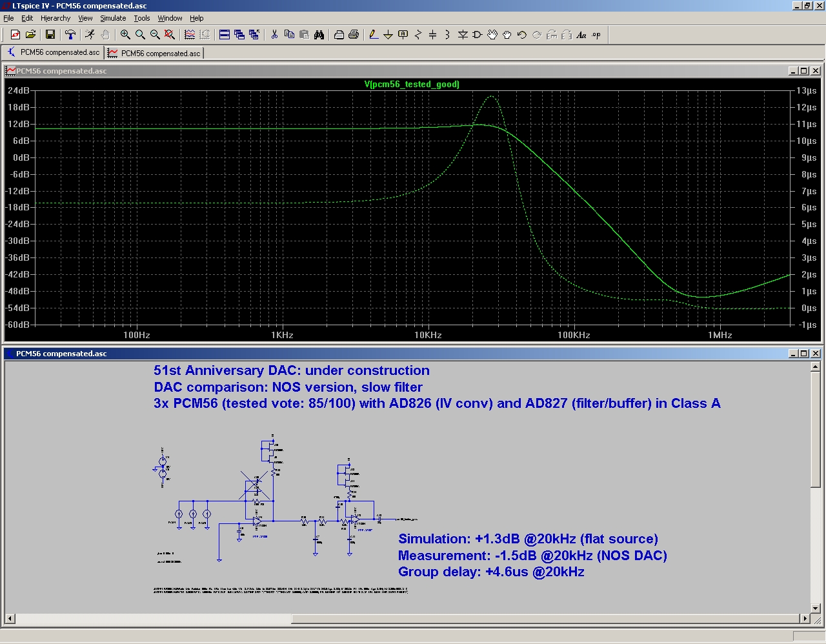The width and height of the screenshot is (826, 644).
Task: Click the Print Setup icon
Action: pyautogui.click(x=339, y=35)
